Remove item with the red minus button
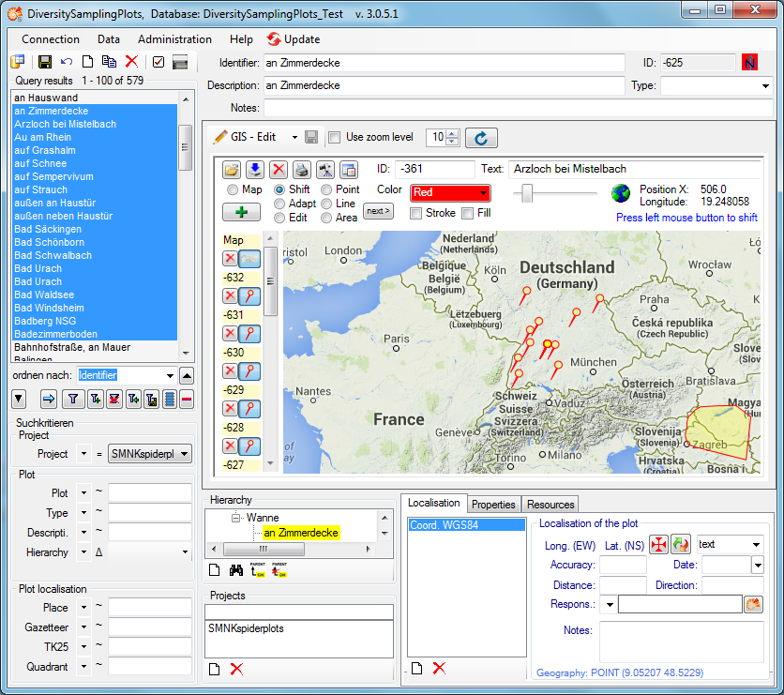784x695 pixels. 187,399
